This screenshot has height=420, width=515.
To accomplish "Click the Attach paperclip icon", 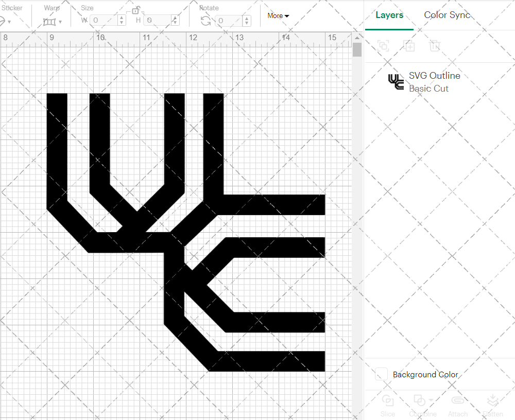I will (457, 401).
